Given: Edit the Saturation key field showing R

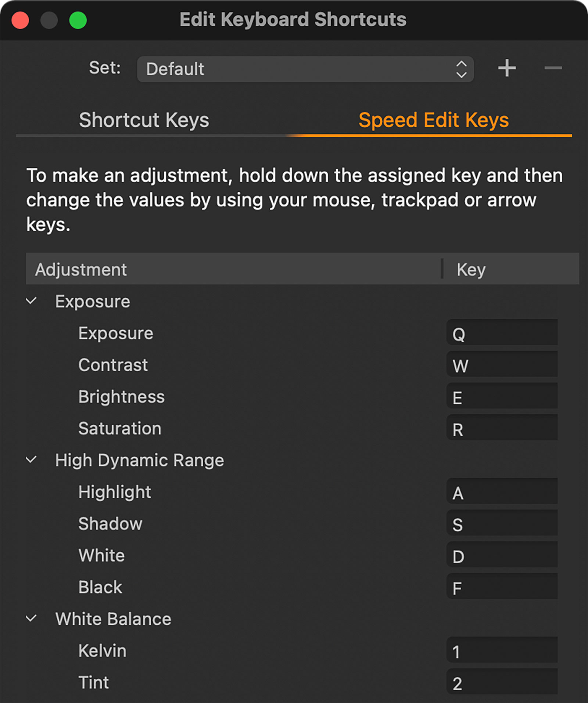Looking at the screenshot, I should click(502, 428).
